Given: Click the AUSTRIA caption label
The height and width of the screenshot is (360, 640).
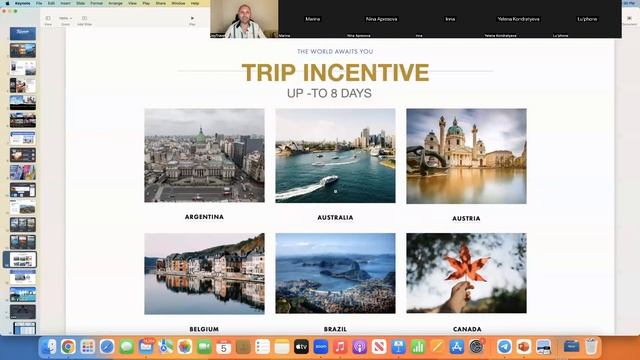Looking at the screenshot, I should coord(466,218).
